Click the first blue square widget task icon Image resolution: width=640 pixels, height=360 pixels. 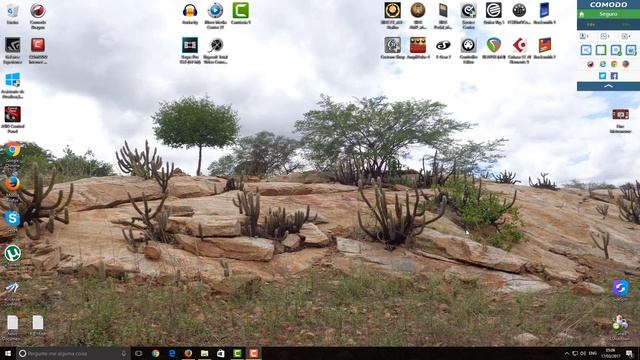tap(586, 50)
